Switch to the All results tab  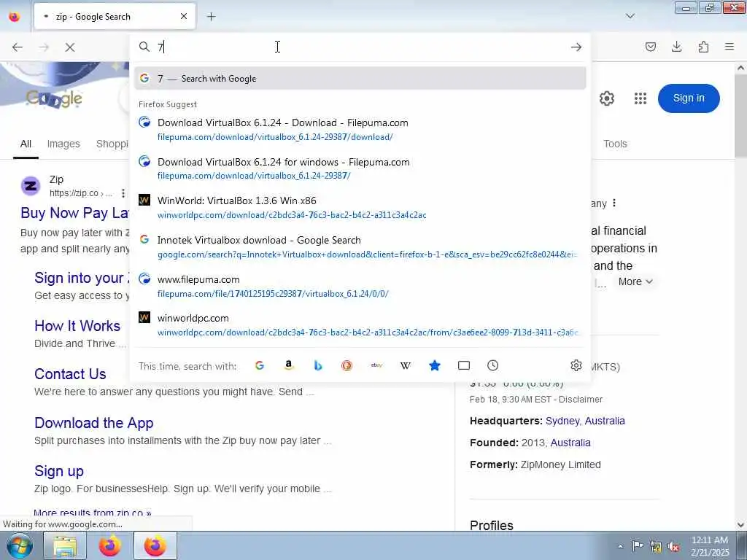pyautogui.click(x=26, y=144)
